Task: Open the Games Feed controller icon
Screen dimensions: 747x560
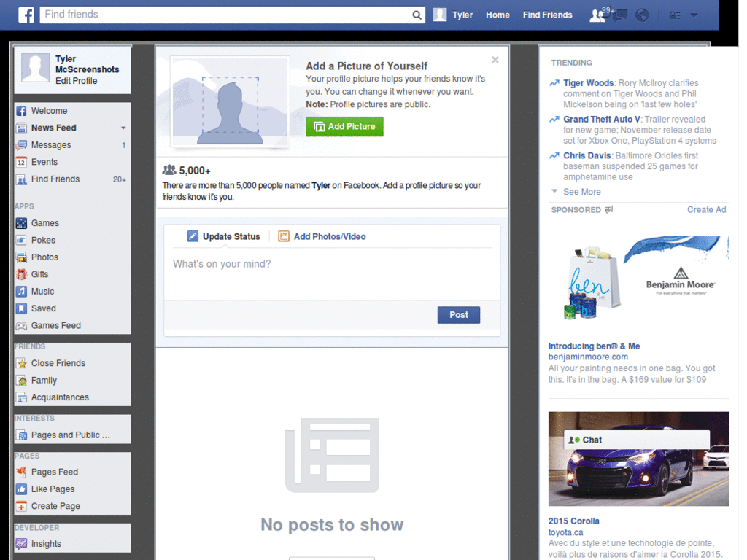Action: click(21, 326)
